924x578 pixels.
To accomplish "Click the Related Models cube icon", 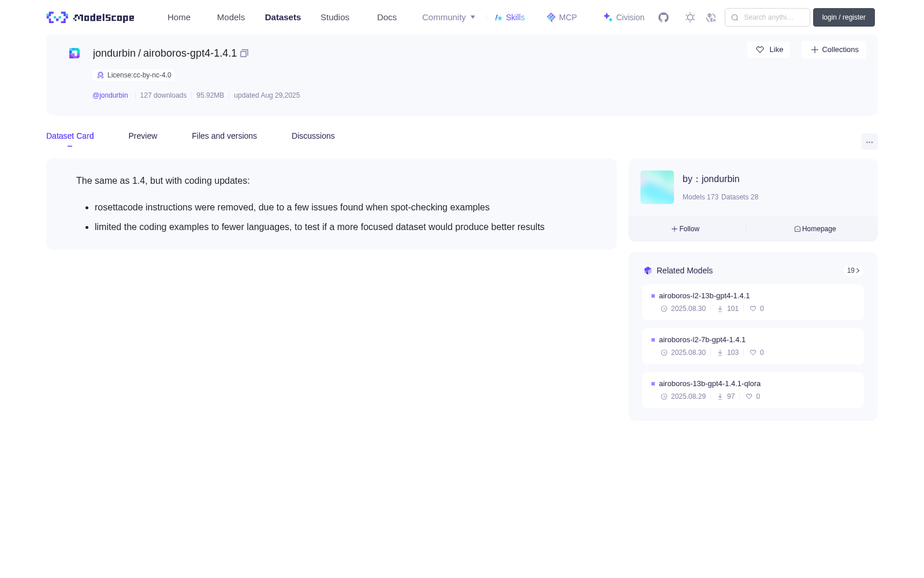I will click(x=648, y=271).
